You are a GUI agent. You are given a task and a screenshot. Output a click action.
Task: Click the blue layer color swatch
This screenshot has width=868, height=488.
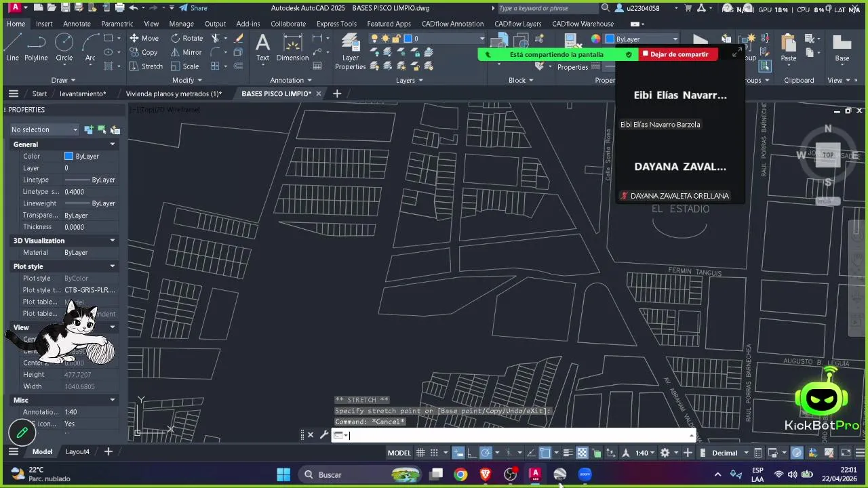click(x=408, y=39)
